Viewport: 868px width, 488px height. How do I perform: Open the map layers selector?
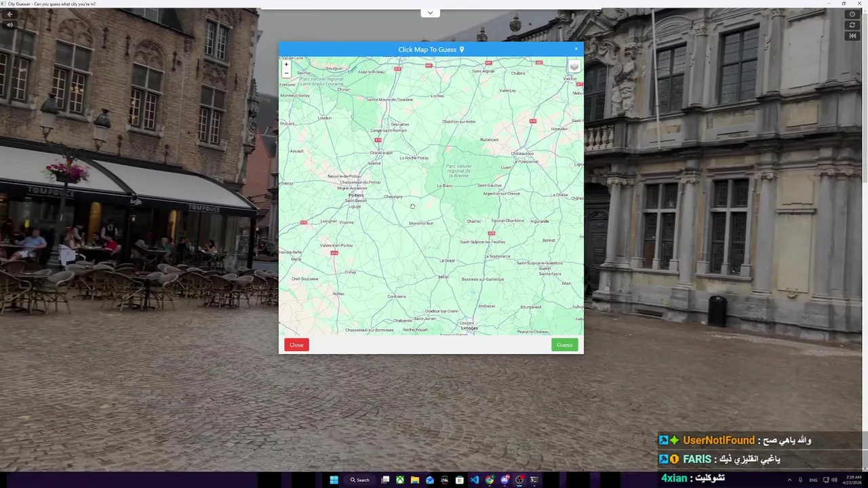point(574,66)
